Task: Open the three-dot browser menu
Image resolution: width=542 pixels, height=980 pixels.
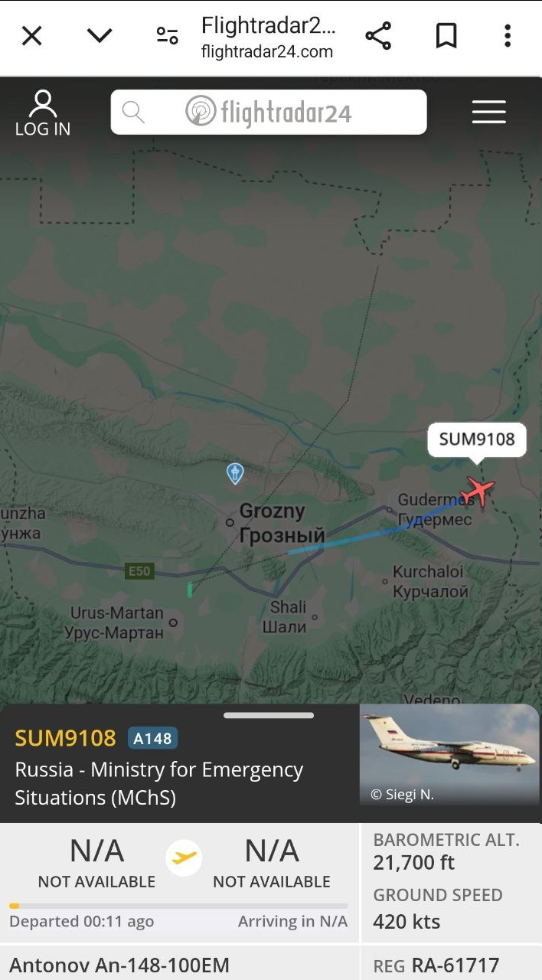Action: pyautogui.click(x=507, y=36)
